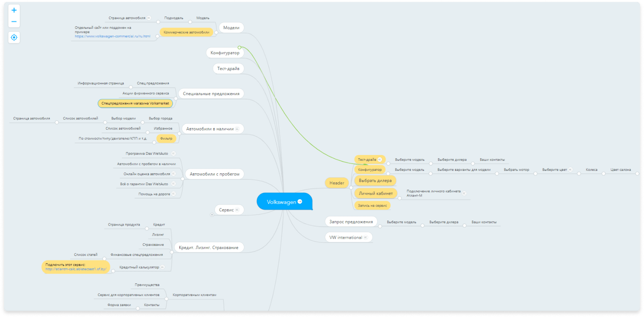Select the Личный кабинет node

point(376,194)
